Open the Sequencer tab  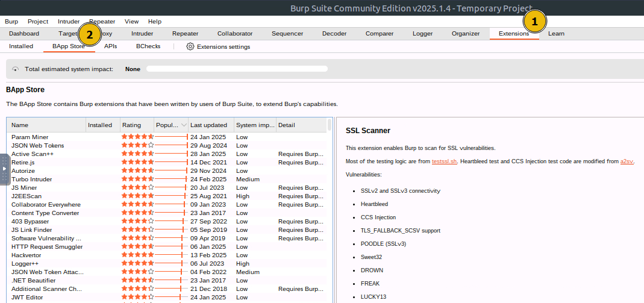[x=287, y=34]
